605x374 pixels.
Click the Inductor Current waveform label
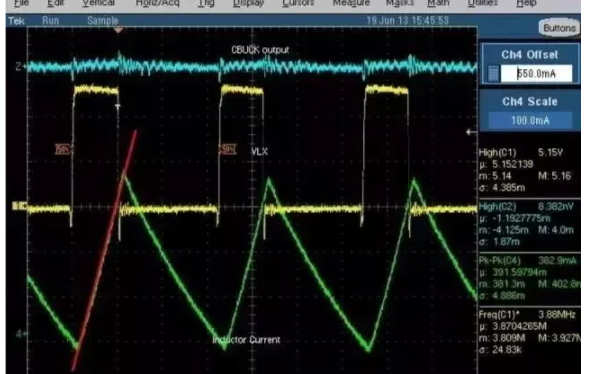247,340
